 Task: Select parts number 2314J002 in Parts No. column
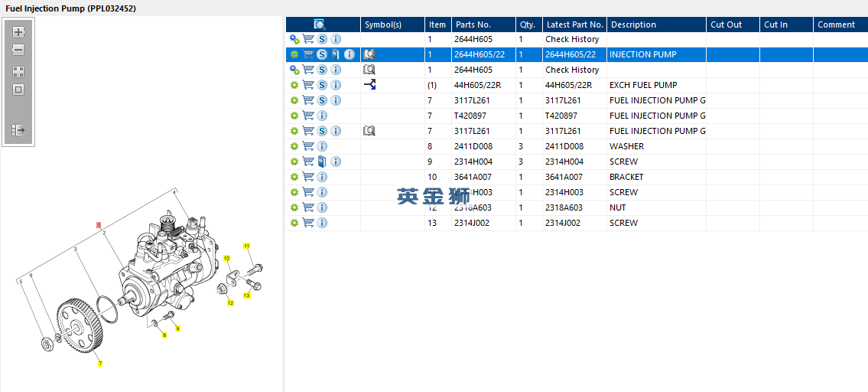click(484, 223)
